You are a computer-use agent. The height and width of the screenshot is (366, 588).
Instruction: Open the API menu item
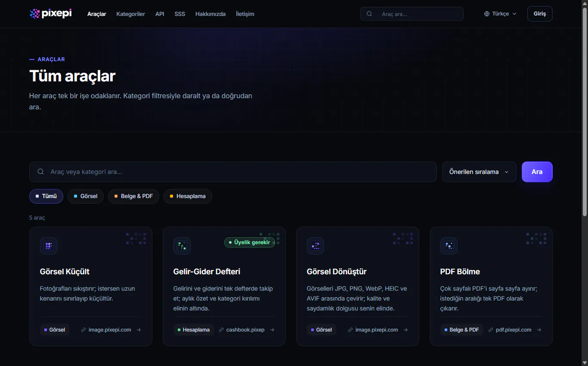pyautogui.click(x=160, y=14)
